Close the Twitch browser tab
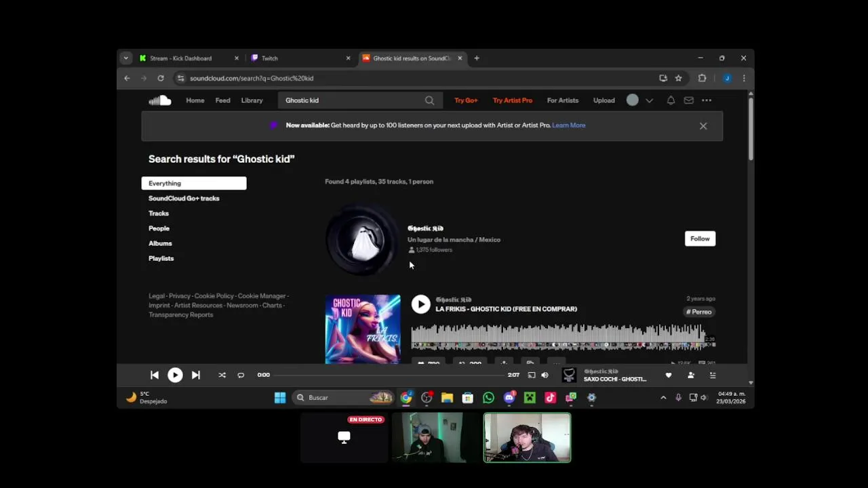Screen dimensions: 868x488 click(x=349, y=58)
